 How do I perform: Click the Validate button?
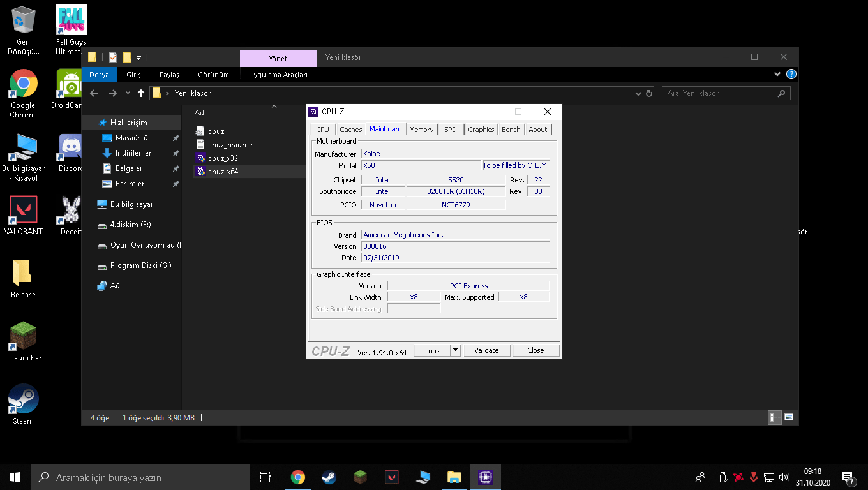click(486, 350)
